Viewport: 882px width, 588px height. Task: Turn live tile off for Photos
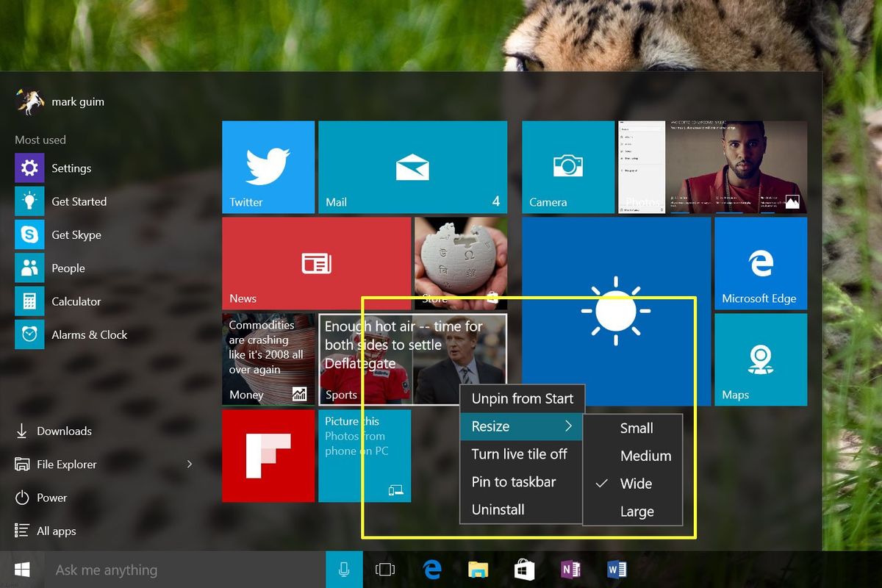click(x=519, y=454)
